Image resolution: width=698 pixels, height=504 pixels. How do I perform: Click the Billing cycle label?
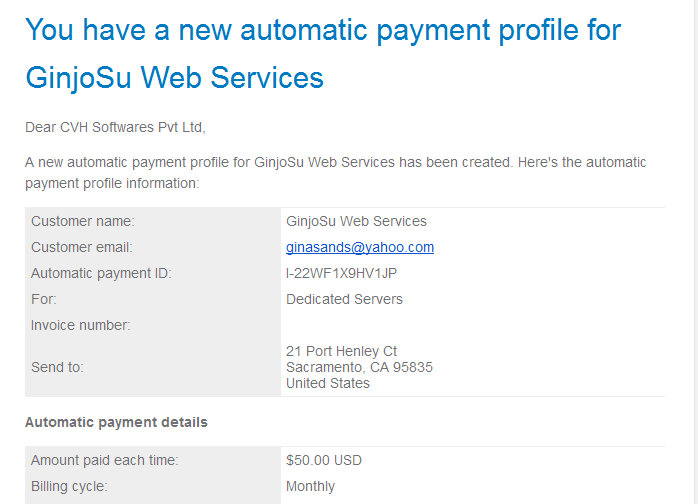69,486
